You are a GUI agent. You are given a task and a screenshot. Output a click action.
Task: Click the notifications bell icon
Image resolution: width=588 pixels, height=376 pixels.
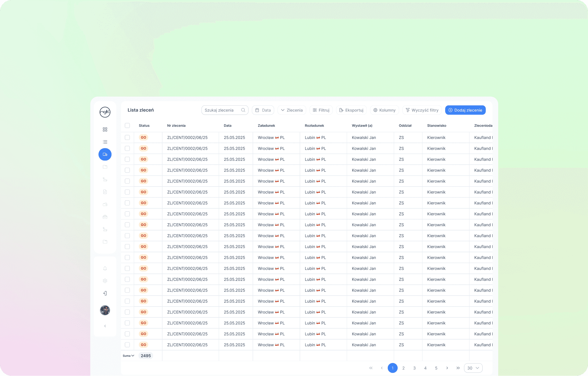[105, 268]
